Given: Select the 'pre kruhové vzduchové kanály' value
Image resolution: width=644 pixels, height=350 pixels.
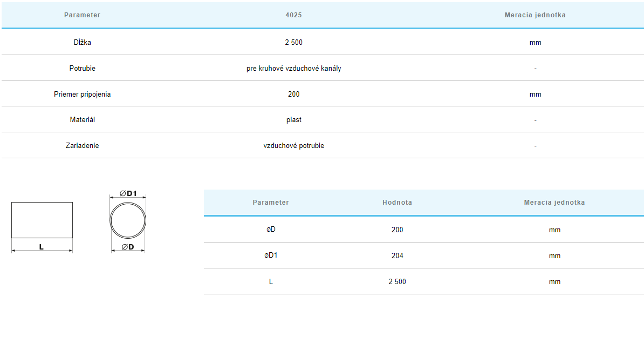Looking at the screenshot, I should (293, 69).
